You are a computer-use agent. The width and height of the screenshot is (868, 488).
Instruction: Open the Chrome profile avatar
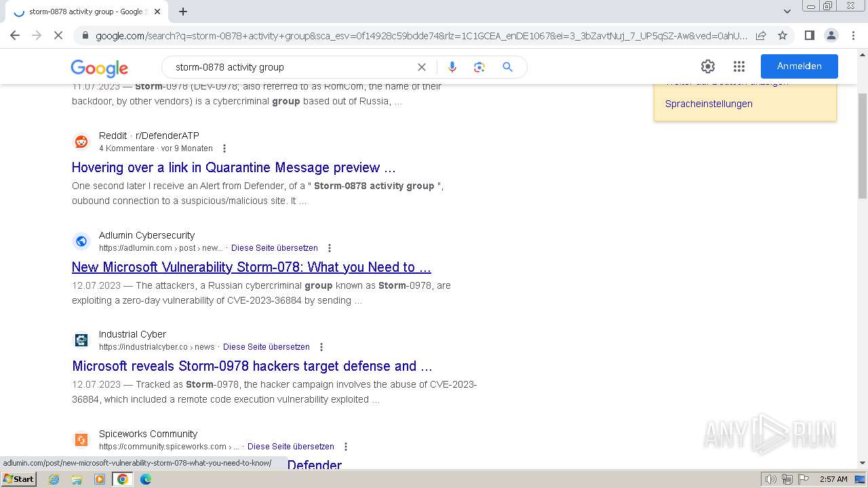(831, 35)
